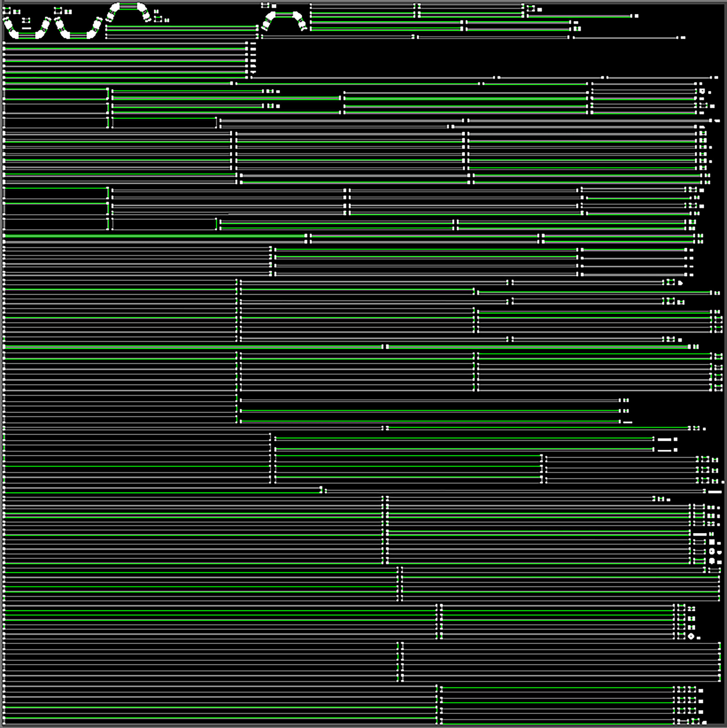Screen dimensions: 727x728
Task: Select the round ring shape below the solid square
Action: coord(712,551)
